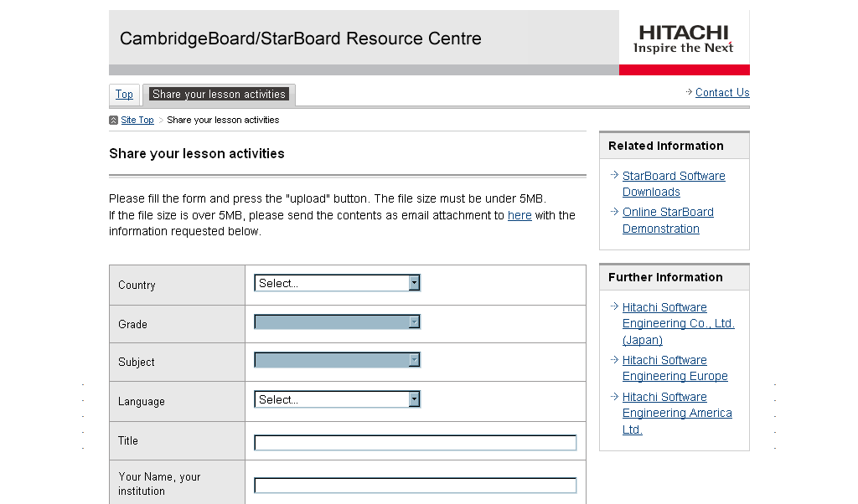
Task: Go to the Top tab
Action: coord(124,94)
